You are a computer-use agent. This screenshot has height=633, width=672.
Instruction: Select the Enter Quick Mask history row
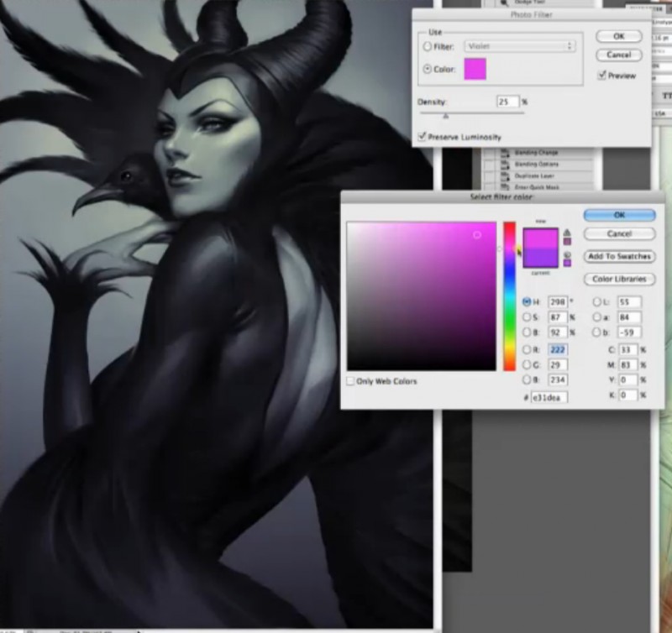point(538,186)
